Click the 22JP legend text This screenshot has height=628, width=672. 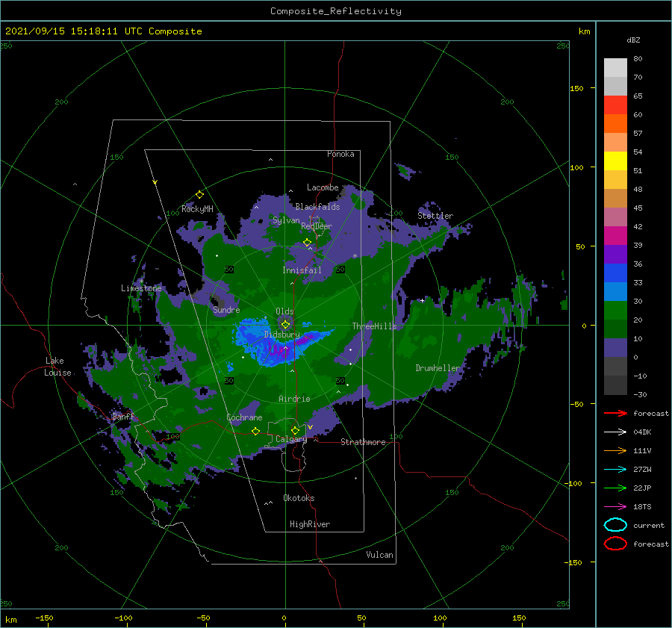[x=642, y=488]
